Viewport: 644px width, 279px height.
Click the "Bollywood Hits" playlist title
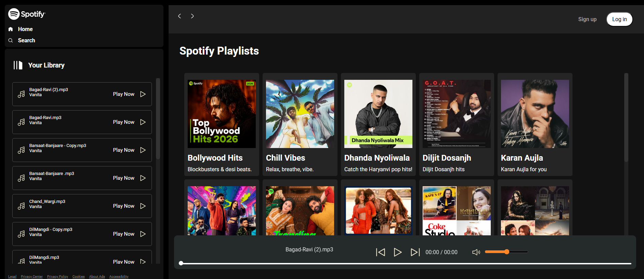(x=215, y=158)
